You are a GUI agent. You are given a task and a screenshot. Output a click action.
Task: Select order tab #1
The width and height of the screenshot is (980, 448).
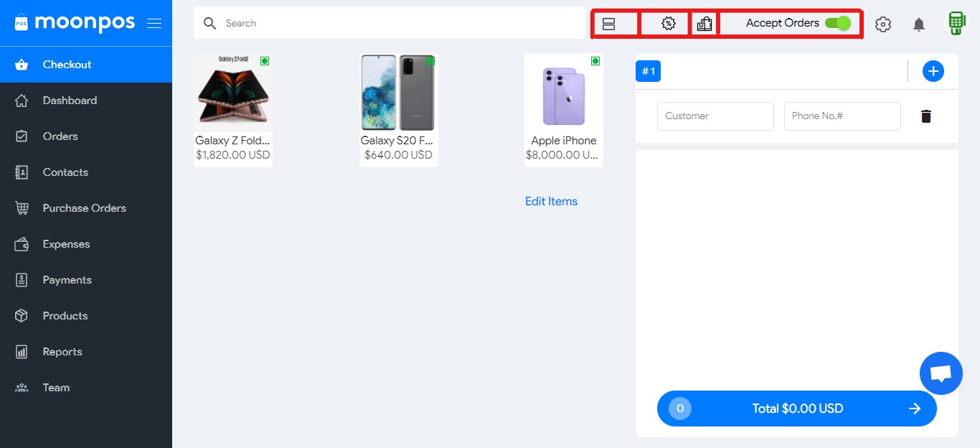(649, 71)
